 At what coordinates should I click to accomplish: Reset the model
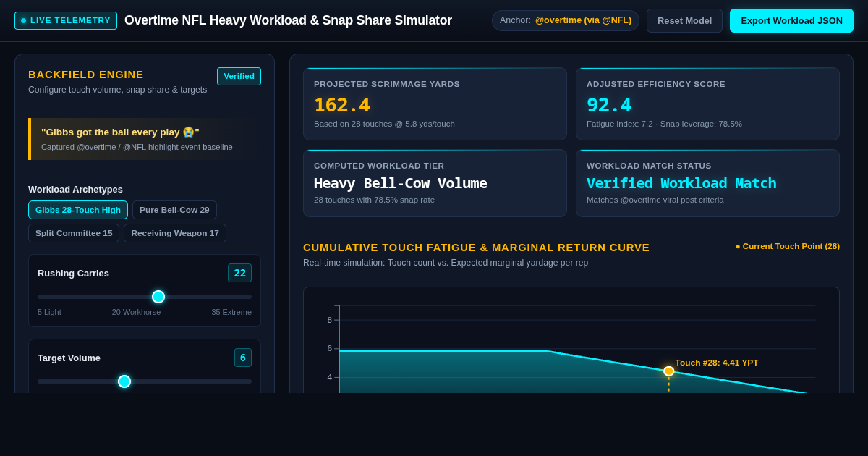pyautogui.click(x=684, y=20)
